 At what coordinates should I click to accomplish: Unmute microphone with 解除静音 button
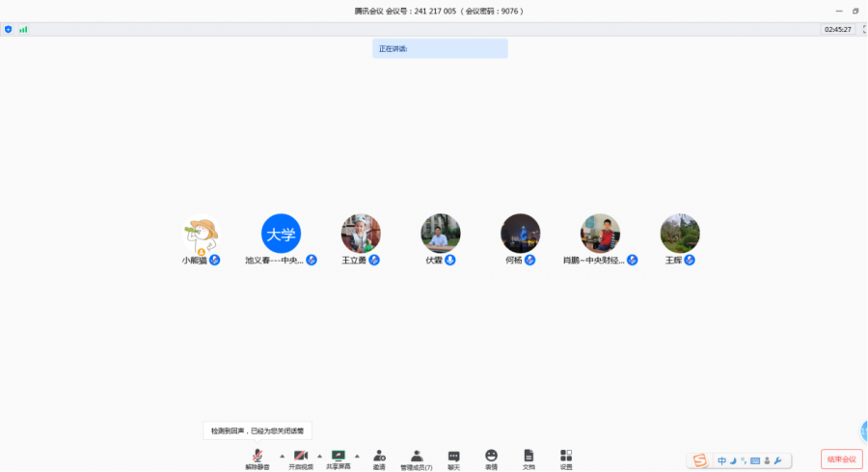coord(258,458)
